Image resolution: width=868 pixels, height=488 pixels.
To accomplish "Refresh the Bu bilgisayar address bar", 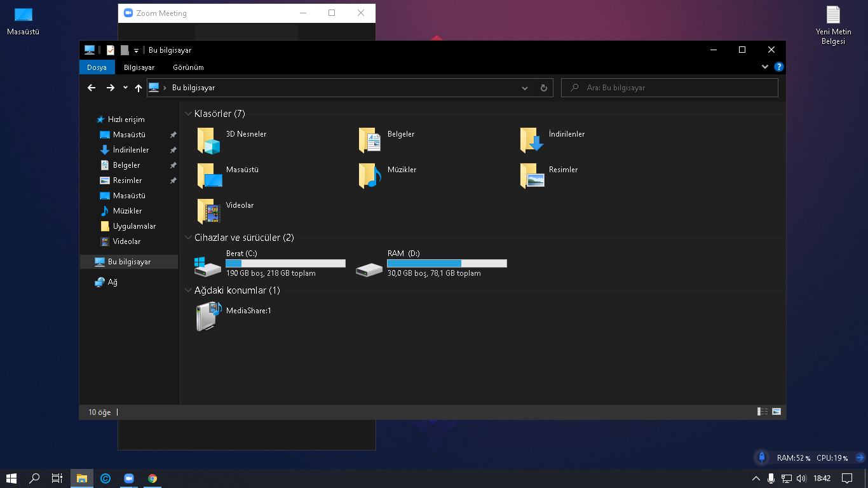I will [x=544, y=88].
